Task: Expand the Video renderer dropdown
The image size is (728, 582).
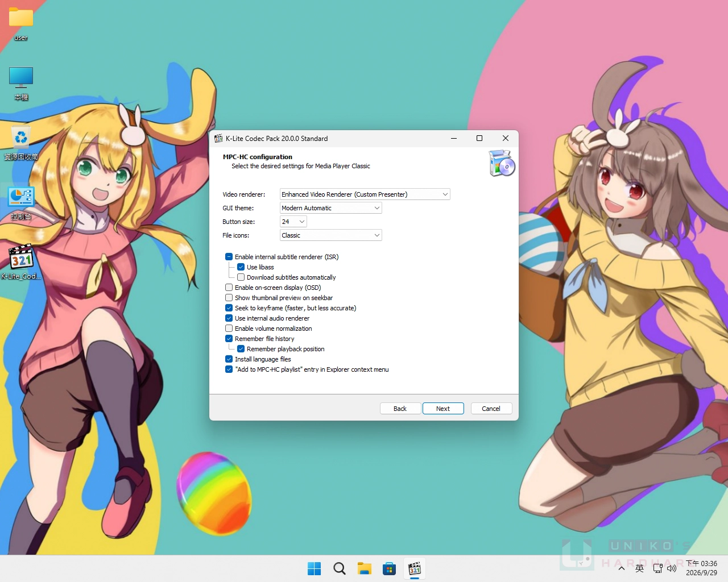Action: [365, 194]
